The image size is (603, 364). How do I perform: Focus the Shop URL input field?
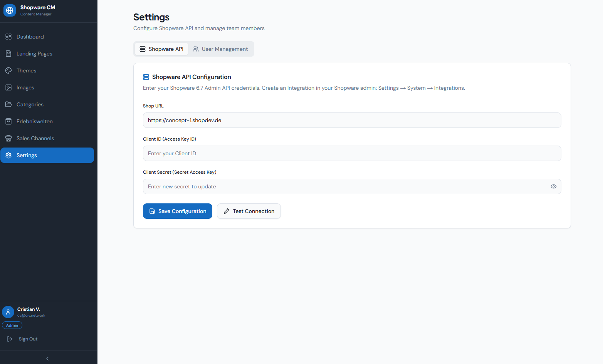(x=352, y=120)
